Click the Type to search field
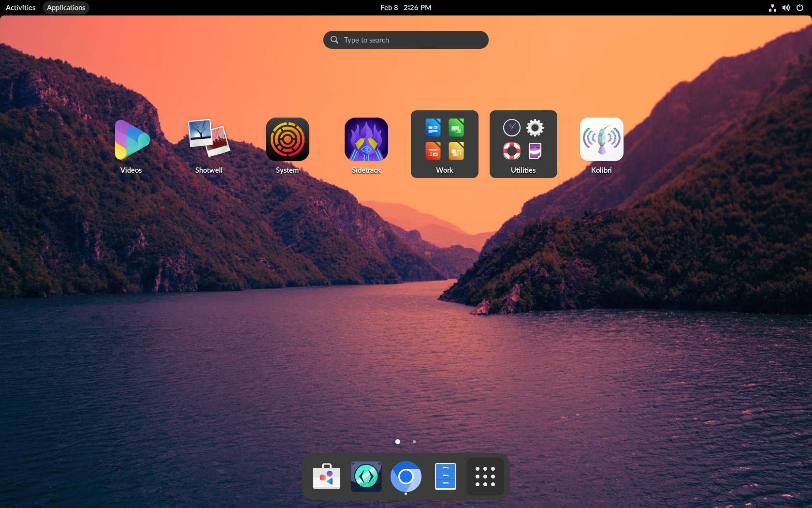The width and height of the screenshot is (812, 508). coord(406,40)
